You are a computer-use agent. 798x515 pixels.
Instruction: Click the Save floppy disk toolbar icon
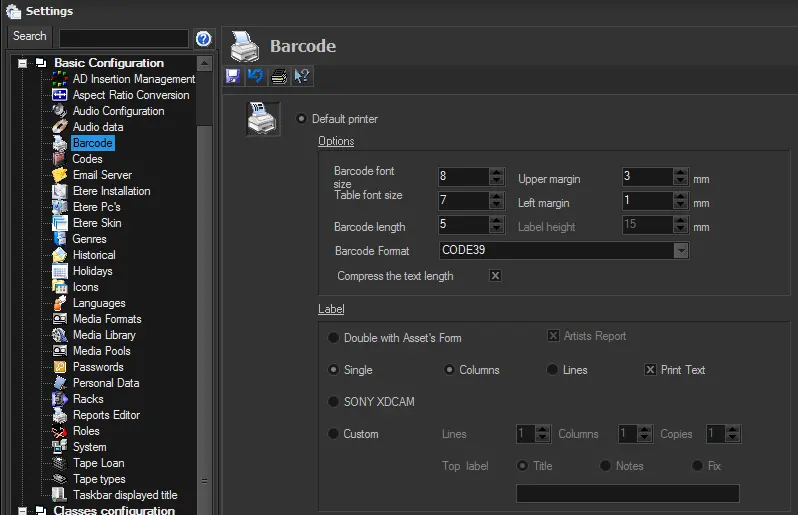[233, 76]
